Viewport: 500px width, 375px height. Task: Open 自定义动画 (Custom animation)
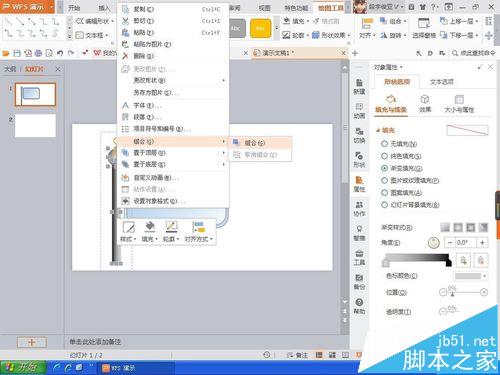[x=172, y=178]
